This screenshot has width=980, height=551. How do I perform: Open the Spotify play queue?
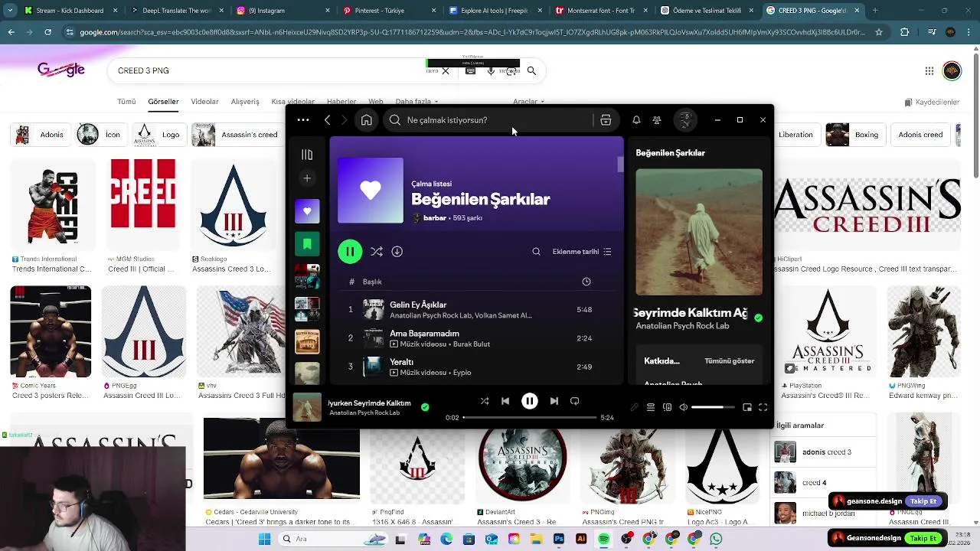point(651,407)
